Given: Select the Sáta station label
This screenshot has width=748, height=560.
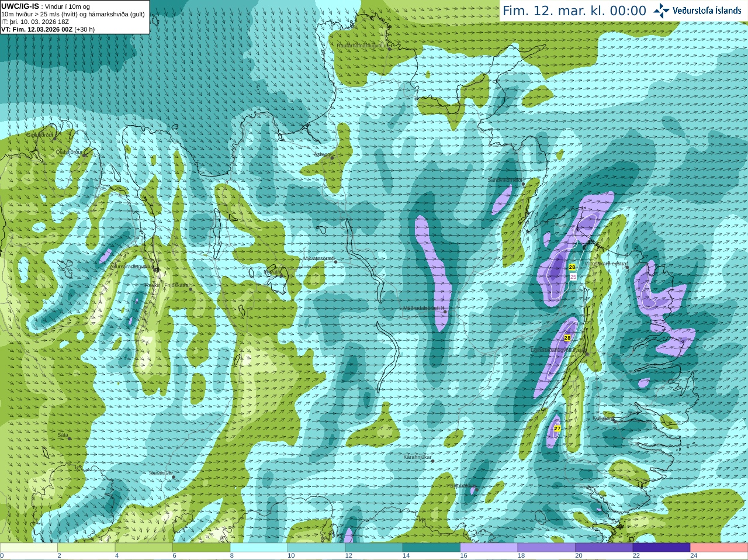Looking at the screenshot, I should tap(63, 435).
